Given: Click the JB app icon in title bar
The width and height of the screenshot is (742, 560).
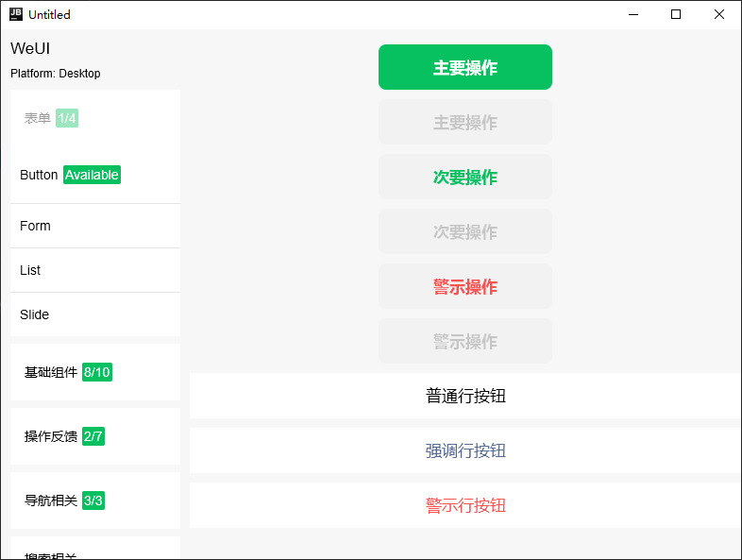Looking at the screenshot, I should click(x=16, y=14).
